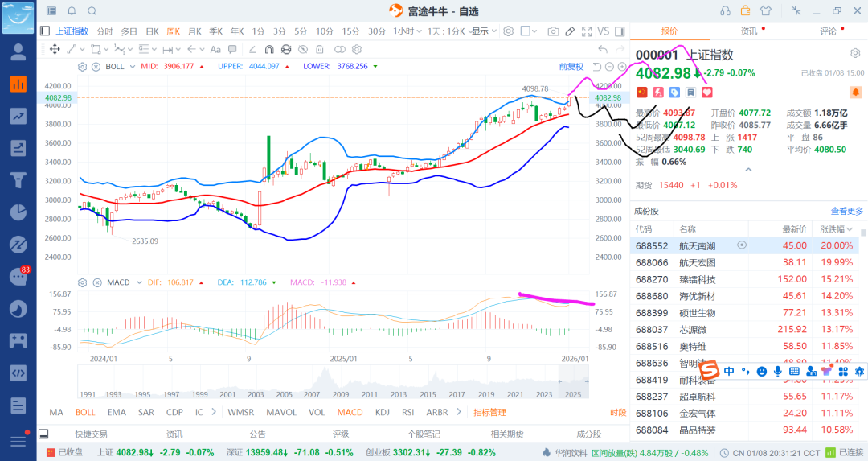Open the user profile in sidebar
This screenshot has height=461, width=868.
18,52
